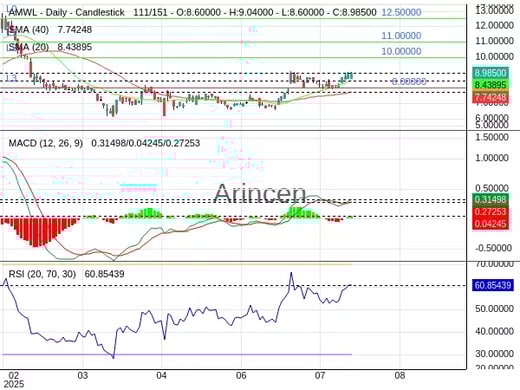Click the 6.00000 tick on price axis
This screenshot has height=390, width=520.
(492, 118)
